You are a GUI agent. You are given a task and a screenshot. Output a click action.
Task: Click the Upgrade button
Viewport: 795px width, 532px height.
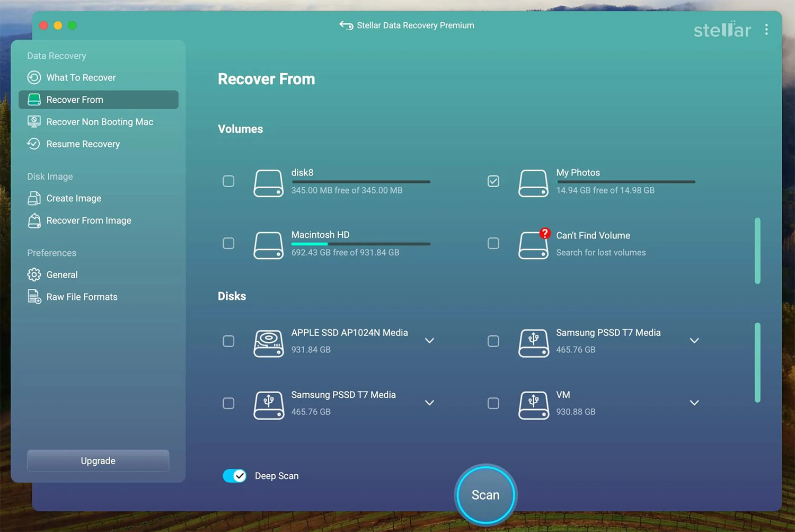pyautogui.click(x=98, y=461)
